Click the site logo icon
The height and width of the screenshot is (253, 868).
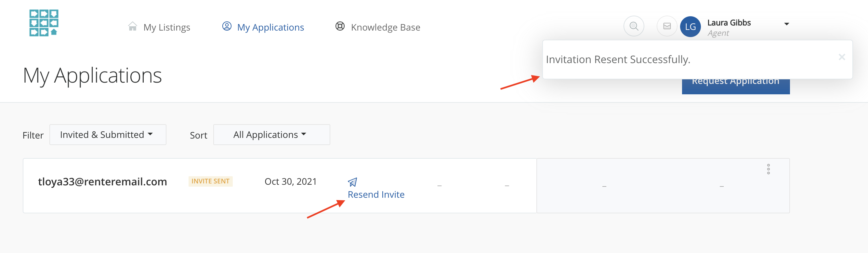[x=44, y=23]
